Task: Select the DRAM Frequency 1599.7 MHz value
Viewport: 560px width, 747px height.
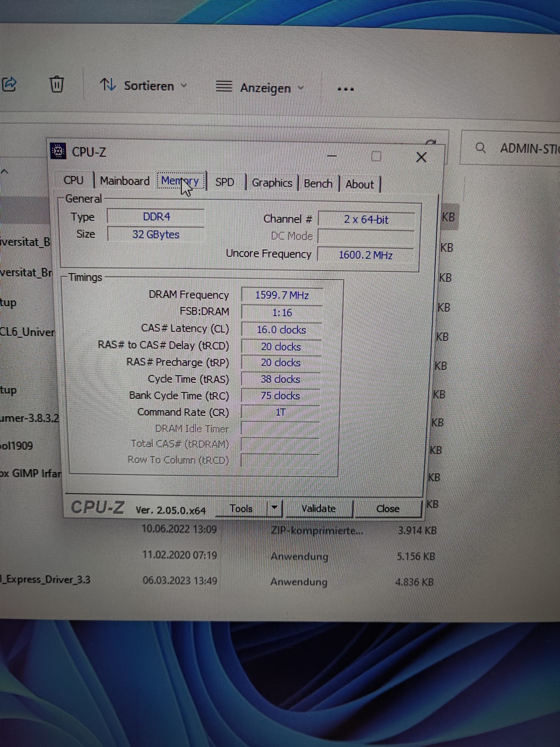Action: pyautogui.click(x=282, y=295)
